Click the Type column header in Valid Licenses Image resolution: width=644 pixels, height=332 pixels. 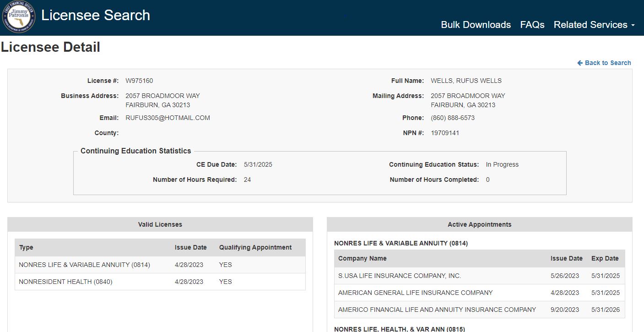tap(26, 247)
